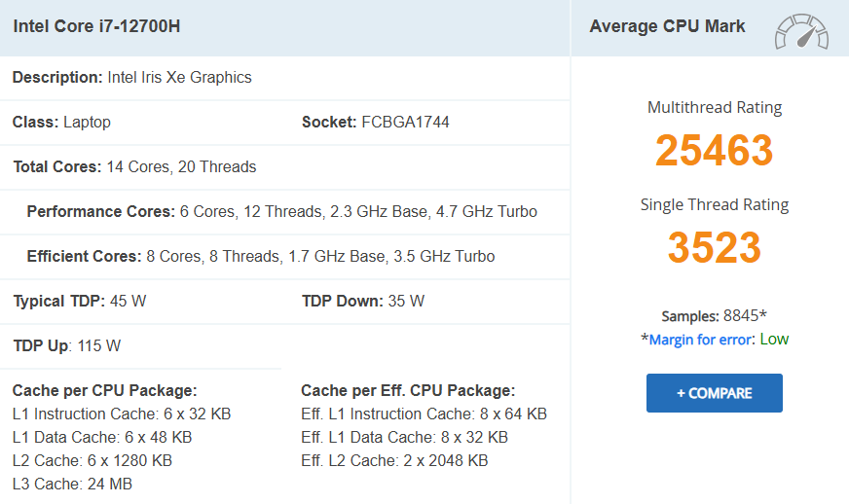Image resolution: width=849 pixels, height=504 pixels.
Task: Click the speedometer gauge icon
Action: click(801, 31)
